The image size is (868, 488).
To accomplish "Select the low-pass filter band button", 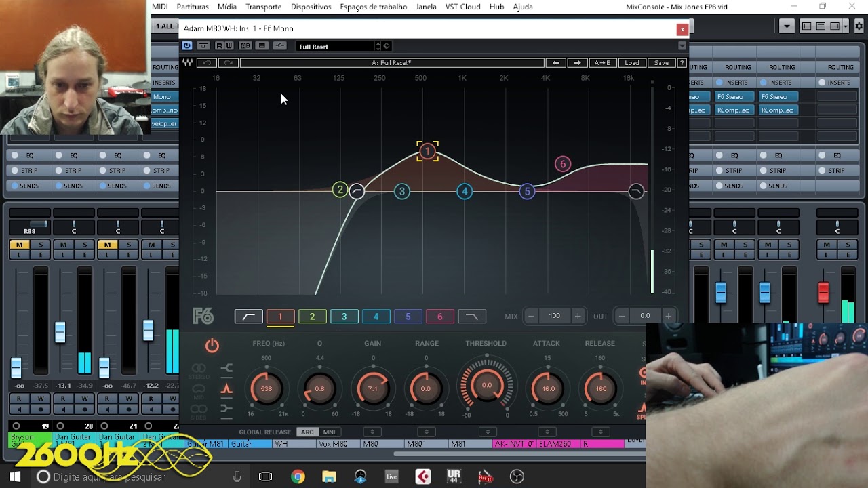I will 472,317.
